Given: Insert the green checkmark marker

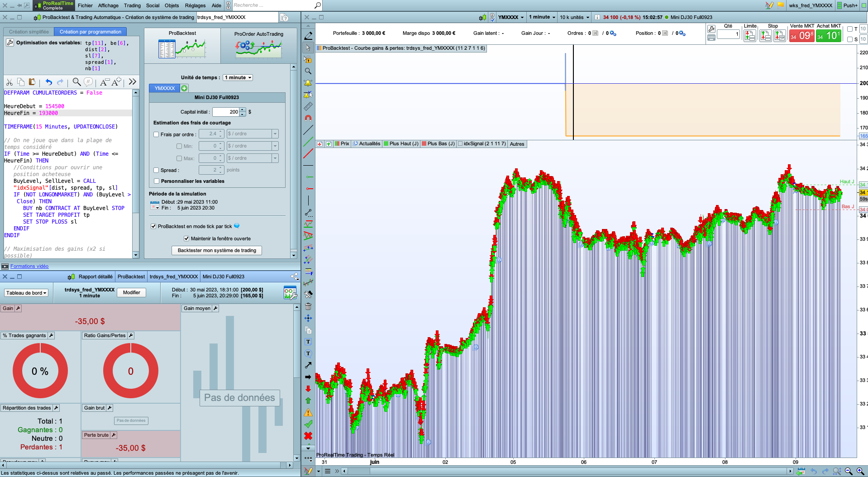Looking at the screenshot, I should [308, 424].
